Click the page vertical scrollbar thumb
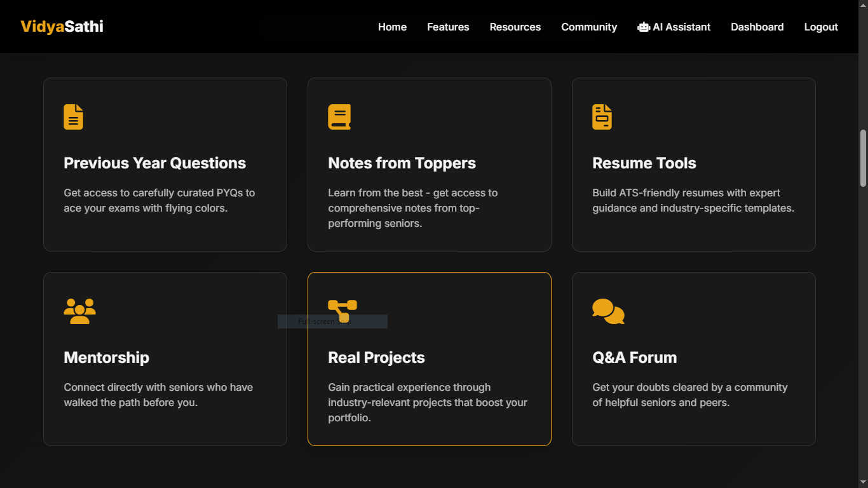This screenshot has height=488, width=868. click(x=863, y=158)
